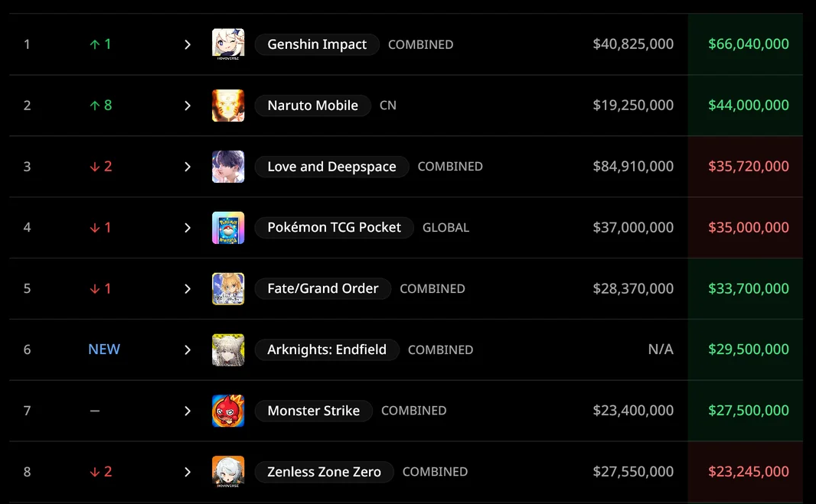816x504 pixels.
Task: Click Naruto Mobile's $44,000,000 revenue cell
Action: pyautogui.click(x=748, y=106)
